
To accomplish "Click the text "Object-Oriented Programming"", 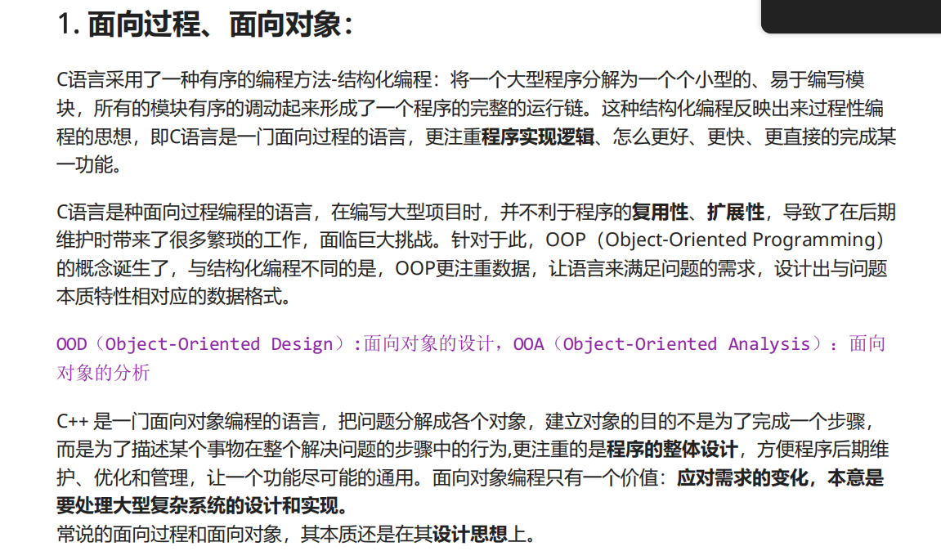I will (737, 240).
